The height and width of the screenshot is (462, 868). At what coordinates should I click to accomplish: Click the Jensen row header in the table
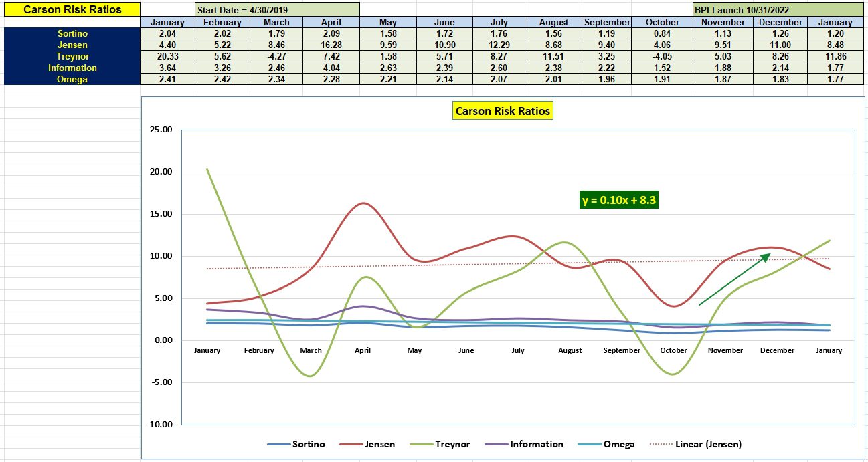point(72,45)
